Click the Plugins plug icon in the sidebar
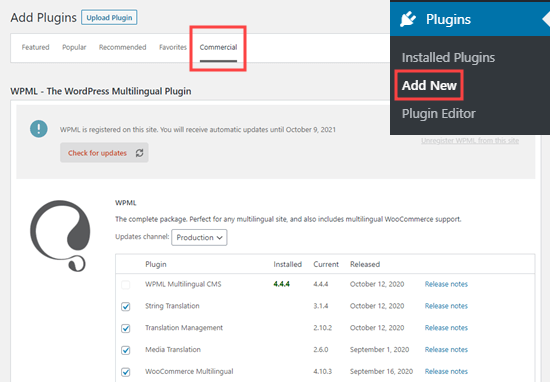Viewport: 550px width, 382px height. point(408,19)
